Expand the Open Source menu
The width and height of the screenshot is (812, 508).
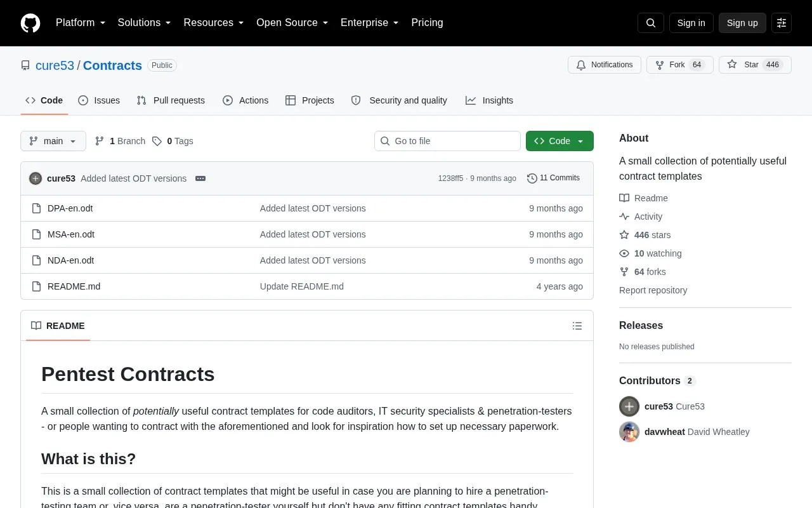(292, 23)
